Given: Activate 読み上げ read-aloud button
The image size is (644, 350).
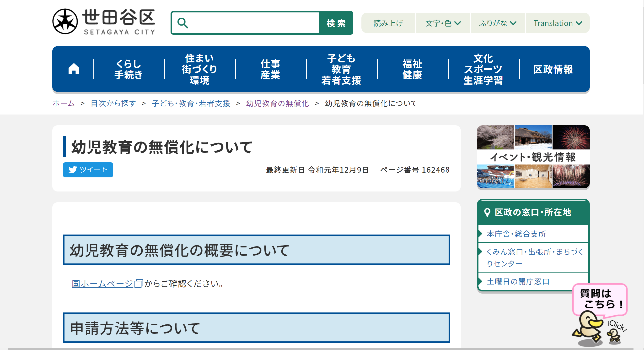Looking at the screenshot, I should pos(388,23).
